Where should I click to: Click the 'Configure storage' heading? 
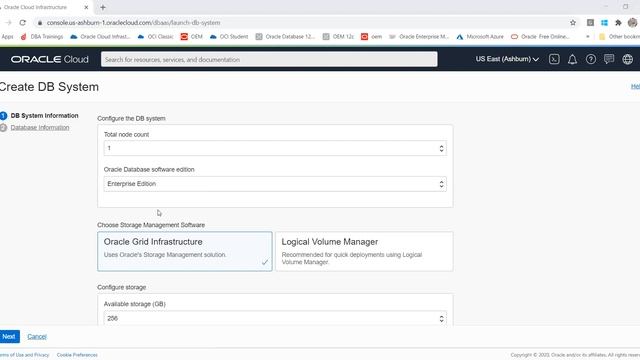point(122,287)
